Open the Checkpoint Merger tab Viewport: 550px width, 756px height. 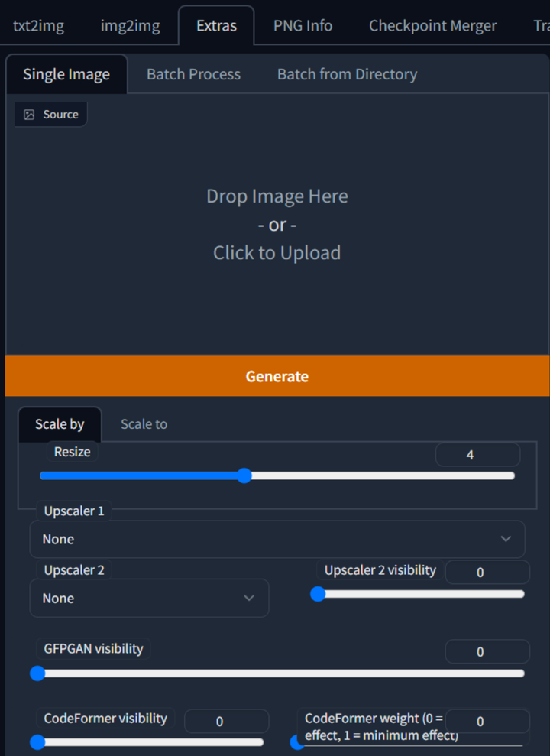point(432,25)
